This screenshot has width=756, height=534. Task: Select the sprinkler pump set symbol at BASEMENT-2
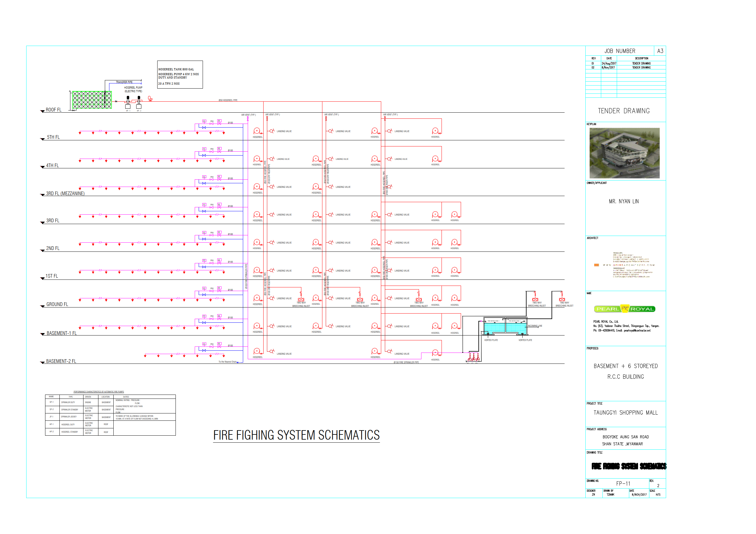[x=473, y=357]
